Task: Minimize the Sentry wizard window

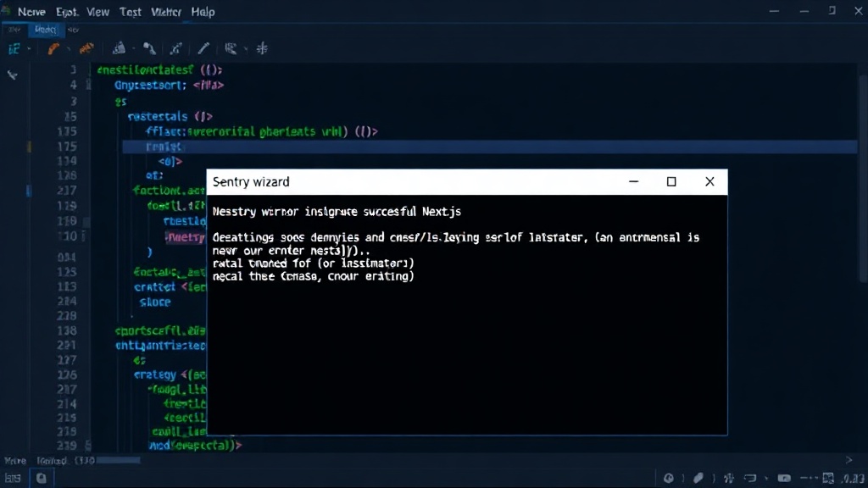Action: click(633, 181)
